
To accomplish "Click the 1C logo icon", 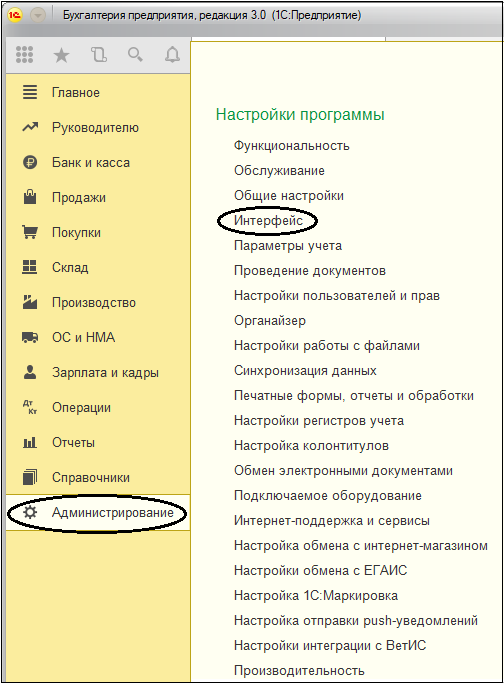I will click(x=14, y=15).
